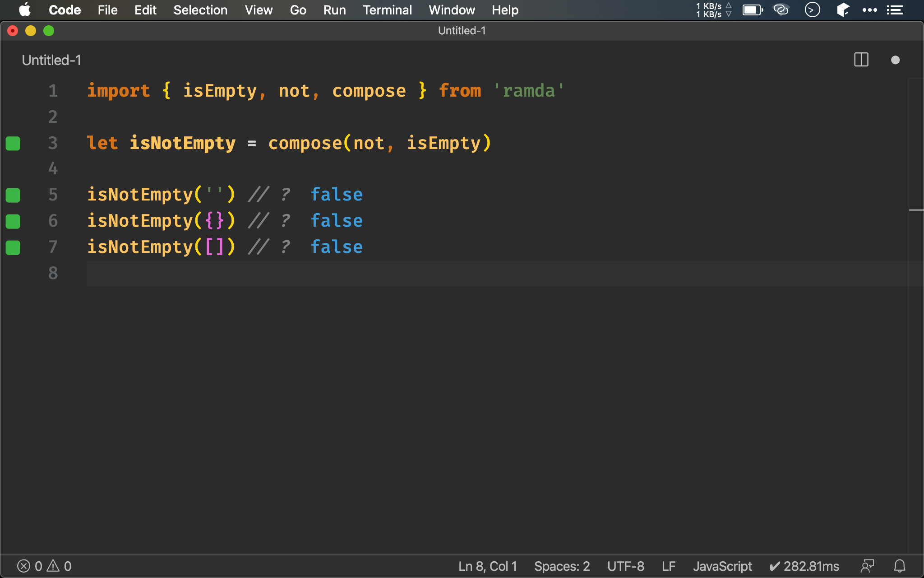The image size is (924, 578).
Task: Click the 'ramda' string on line 1
Action: click(x=529, y=91)
